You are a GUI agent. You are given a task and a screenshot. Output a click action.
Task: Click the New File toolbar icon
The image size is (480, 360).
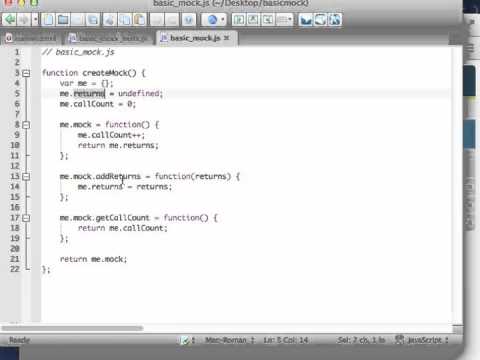tap(48, 20)
